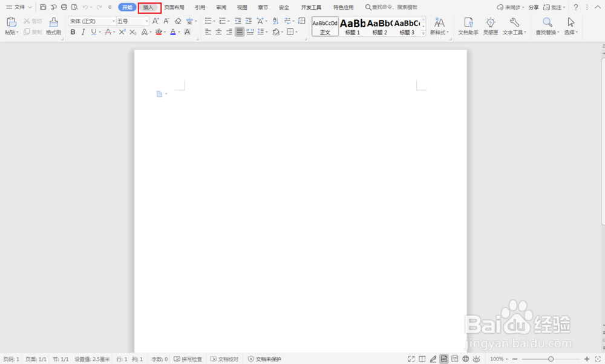
Task: Expand the styles gallery more button
Action: [x=423, y=33]
